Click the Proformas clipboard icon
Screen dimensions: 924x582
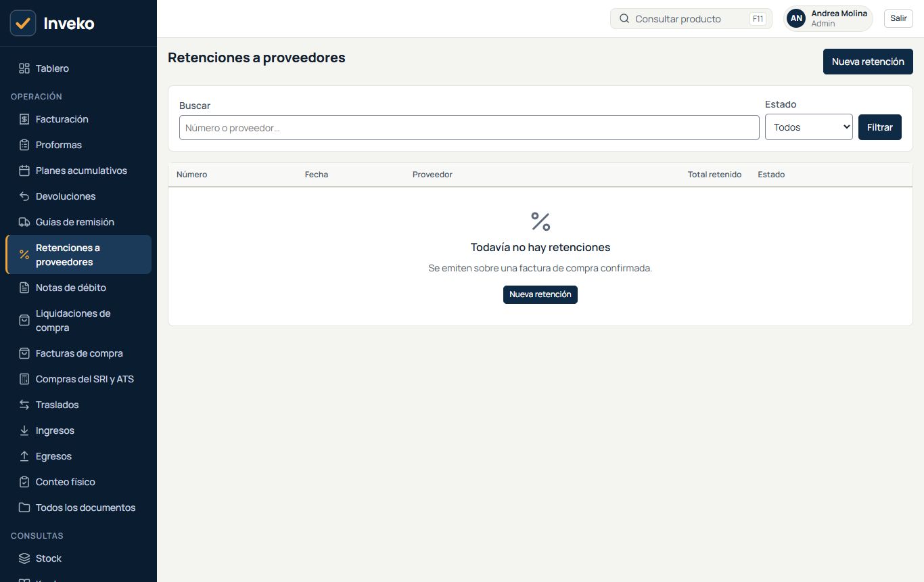coord(24,145)
